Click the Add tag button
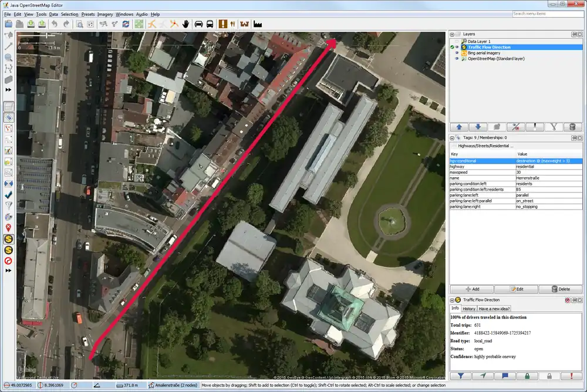 click(x=472, y=289)
